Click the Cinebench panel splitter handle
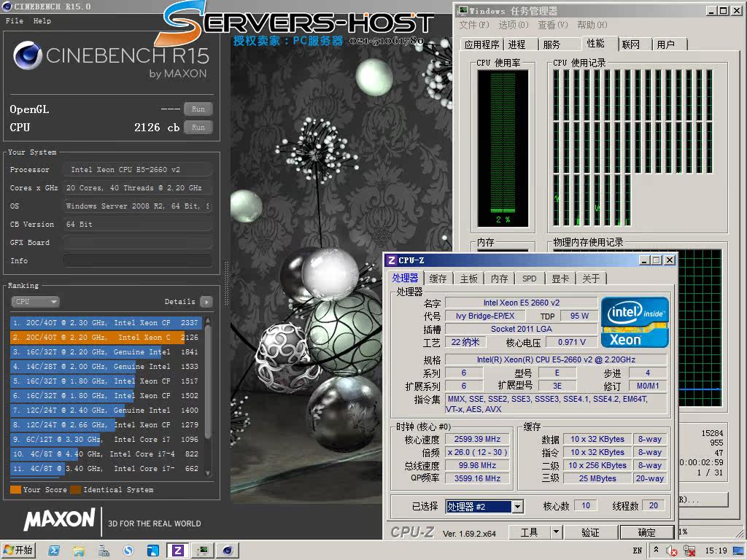This screenshot has width=747, height=560. pos(227,283)
